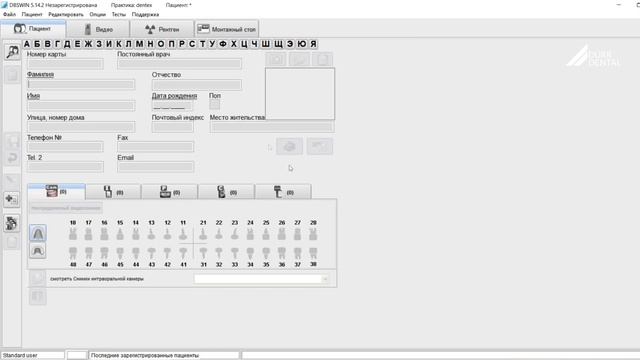This screenshot has width=640, height=360.
Task: Open the Постоянный врач combo box
Action: (179, 63)
